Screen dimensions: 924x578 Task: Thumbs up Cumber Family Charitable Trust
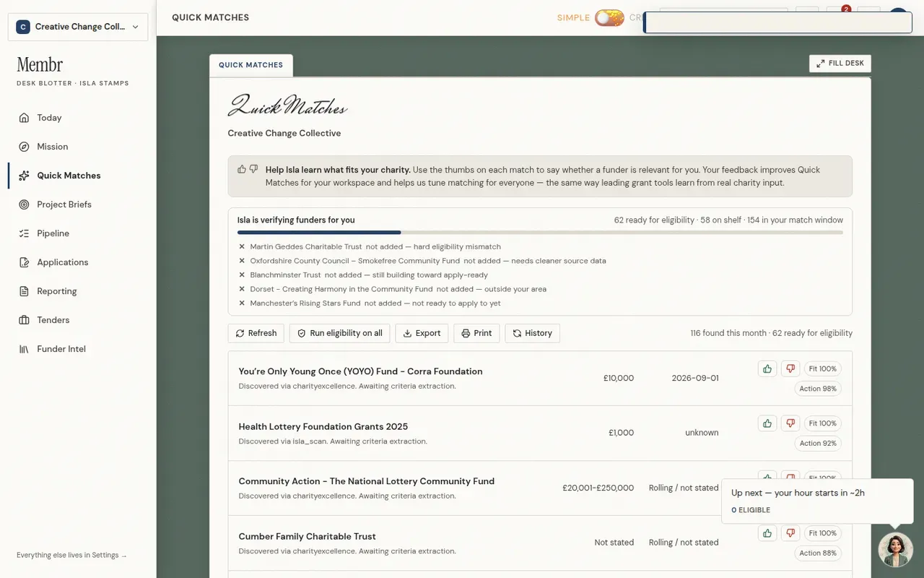click(767, 533)
